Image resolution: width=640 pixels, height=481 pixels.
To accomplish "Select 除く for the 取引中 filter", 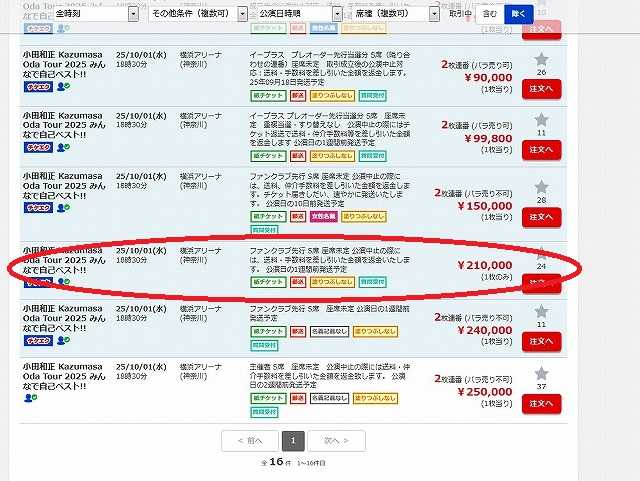I will click(519, 14).
